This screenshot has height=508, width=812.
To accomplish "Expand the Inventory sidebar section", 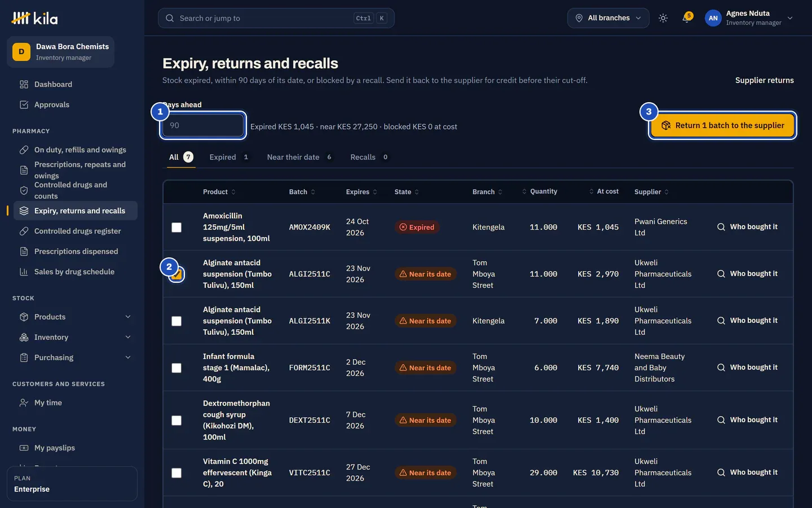I will click(x=76, y=337).
